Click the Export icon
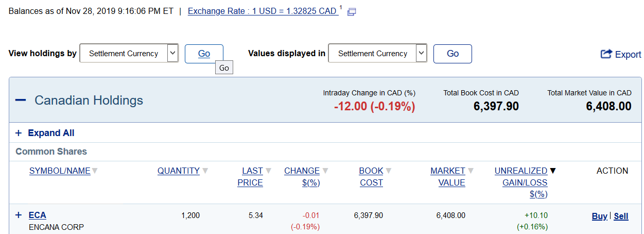This screenshot has height=234, width=644. (606, 54)
